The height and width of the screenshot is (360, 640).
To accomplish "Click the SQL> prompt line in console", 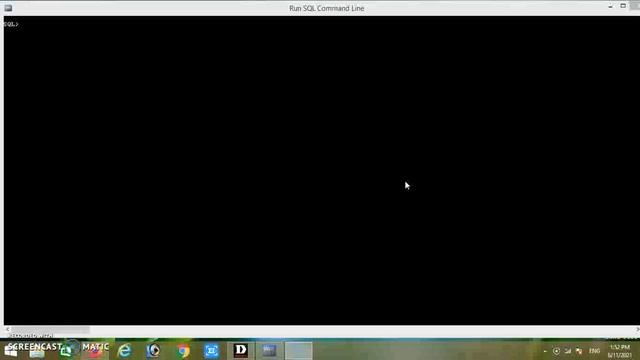I will (x=11, y=24).
